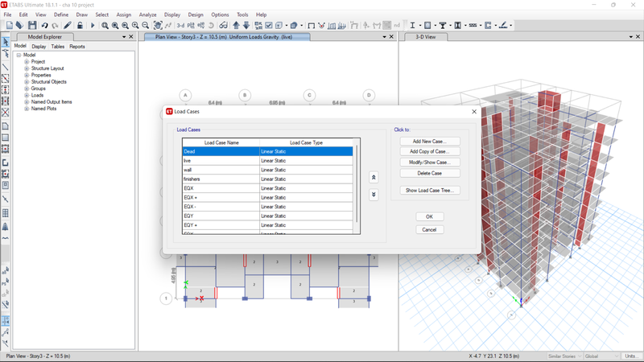Expand the Project tree node

click(x=27, y=62)
